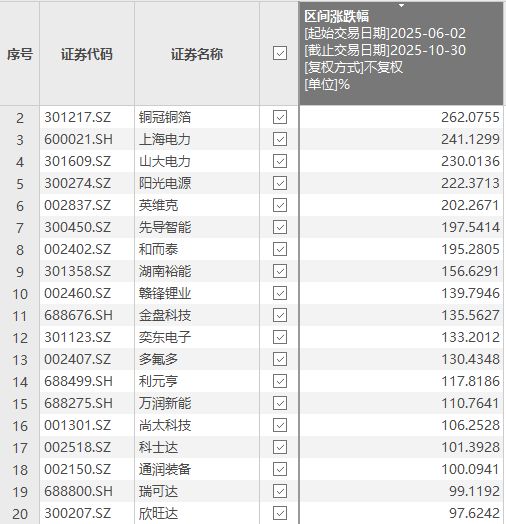The image size is (506, 524).
Task: Select the stock code 002837.SZ
Action: pos(78,205)
